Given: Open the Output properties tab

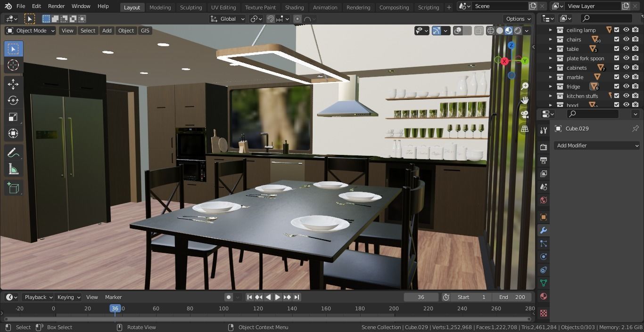Looking at the screenshot, I should click(x=544, y=161).
